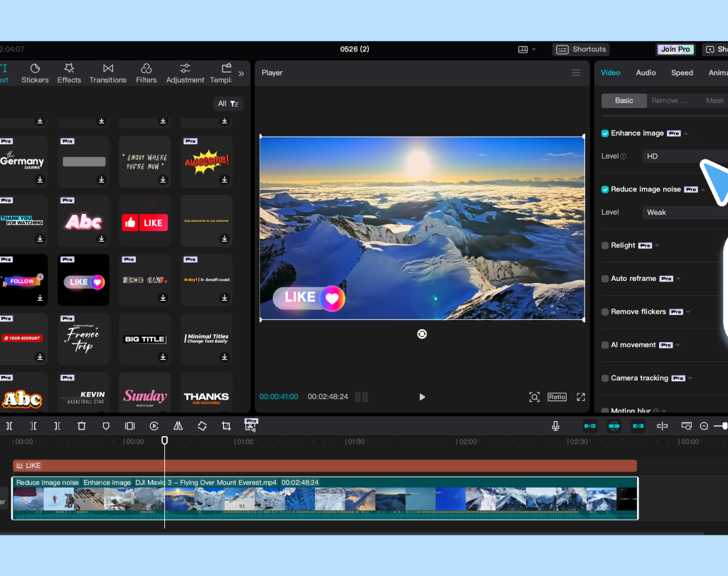Open the layout dropdown in title bar
The height and width of the screenshot is (576, 728).
pos(527,49)
